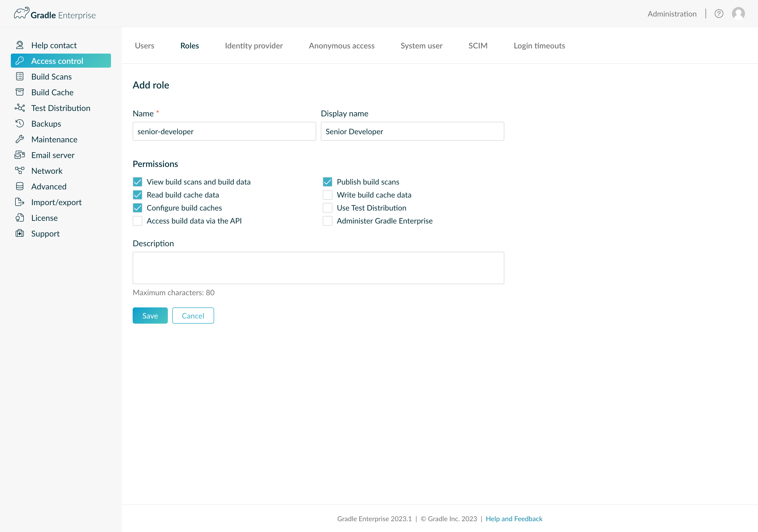Open the Anonymous access tab
The height and width of the screenshot is (532, 758).
(341, 45)
